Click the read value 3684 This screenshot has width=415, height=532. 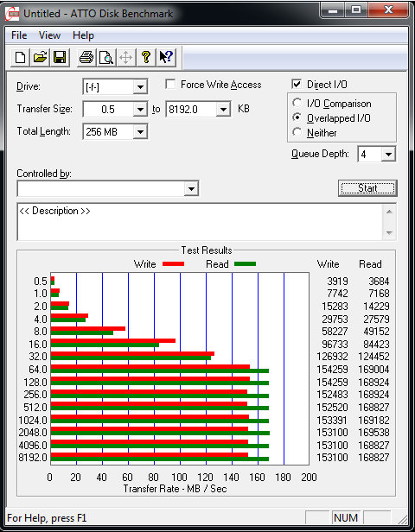click(x=379, y=282)
